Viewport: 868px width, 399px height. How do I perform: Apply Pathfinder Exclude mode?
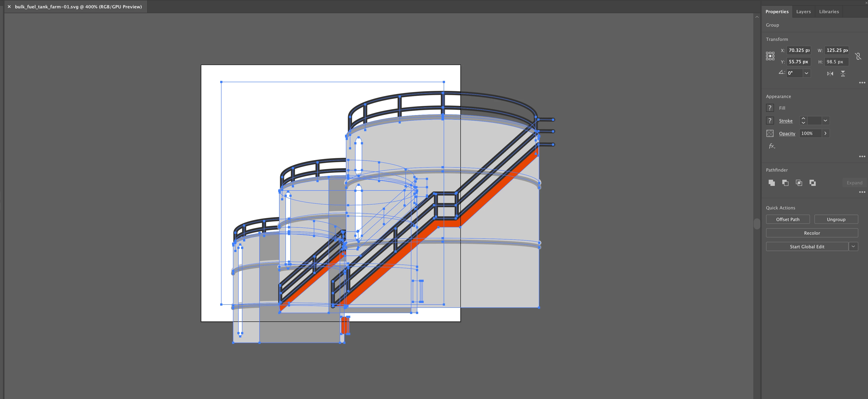point(812,183)
